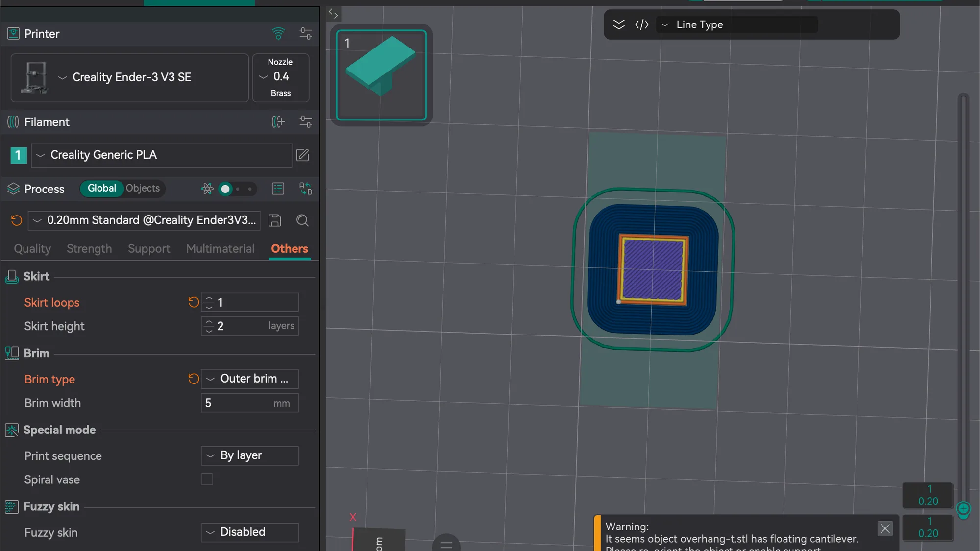Switch to the Multimaterial tab
The image size is (980, 551).
click(x=220, y=249)
